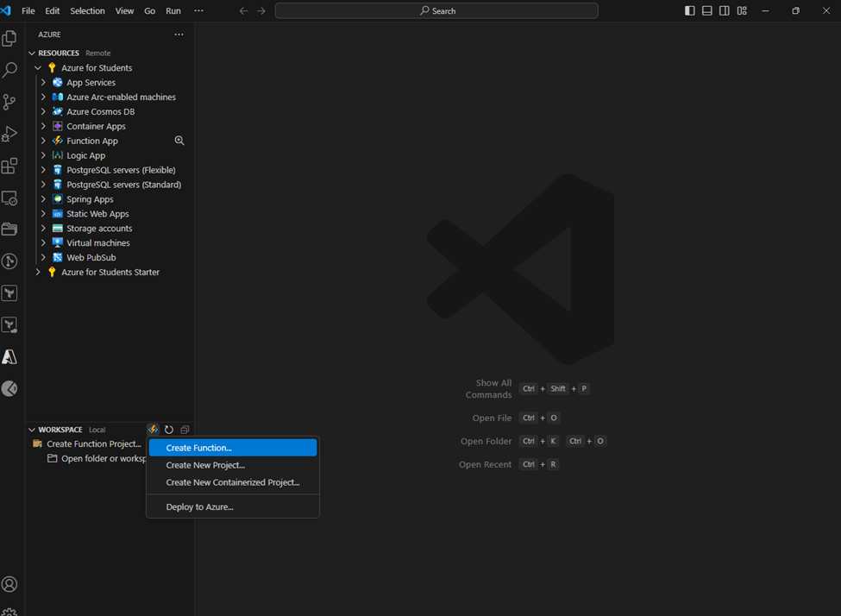The width and height of the screenshot is (841, 616).
Task: Open the Remote Explorer view
Action: (9, 198)
